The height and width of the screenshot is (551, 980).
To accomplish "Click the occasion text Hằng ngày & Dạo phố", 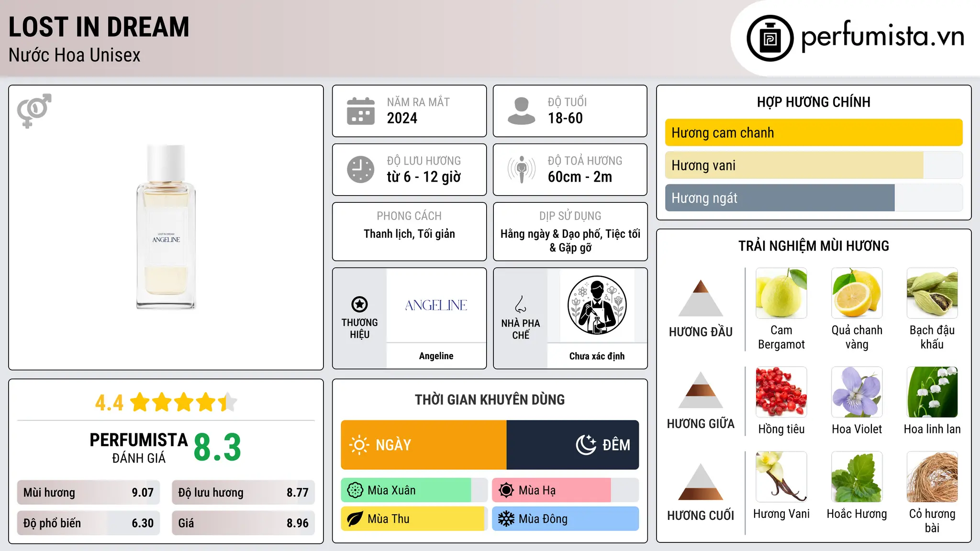I will tap(550, 234).
